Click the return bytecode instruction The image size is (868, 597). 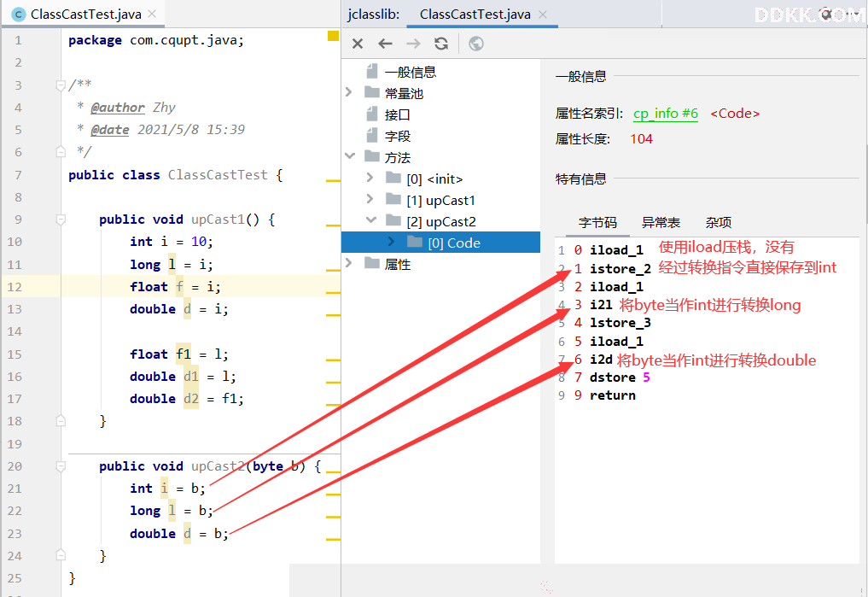[612, 395]
